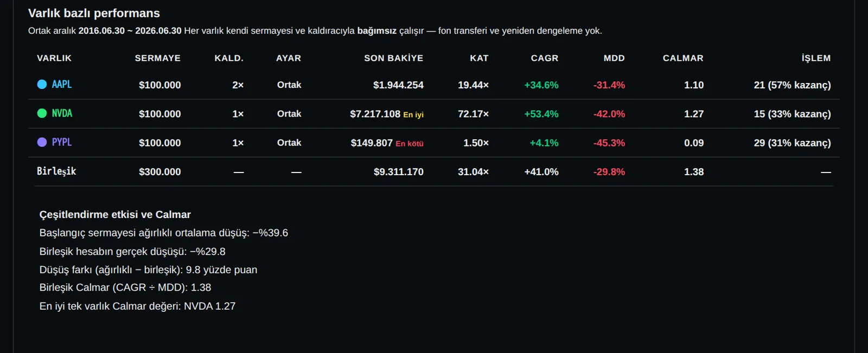Click the Birleşik row label
Viewport: 868px width, 353px height.
(56, 171)
